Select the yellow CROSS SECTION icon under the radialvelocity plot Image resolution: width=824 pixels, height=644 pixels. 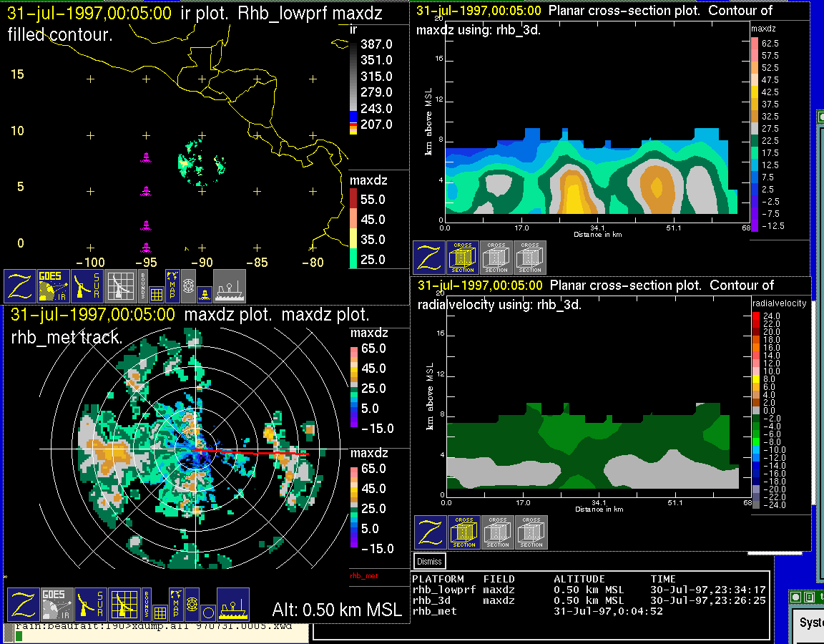(x=464, y=532)
